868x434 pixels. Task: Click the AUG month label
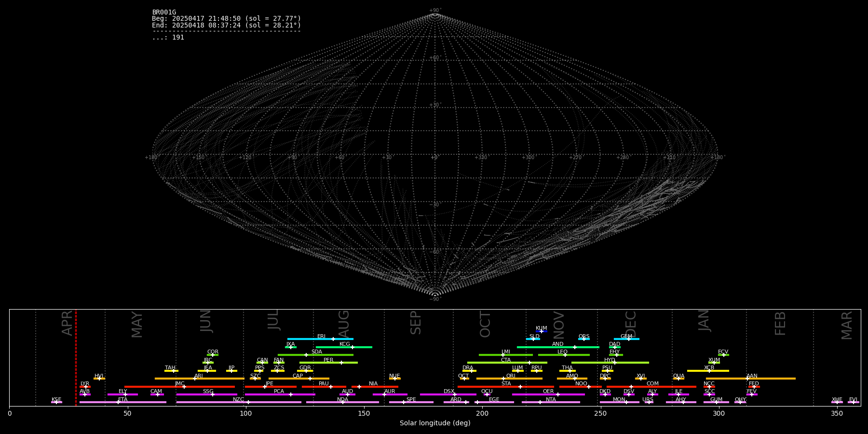coord(344,325)
